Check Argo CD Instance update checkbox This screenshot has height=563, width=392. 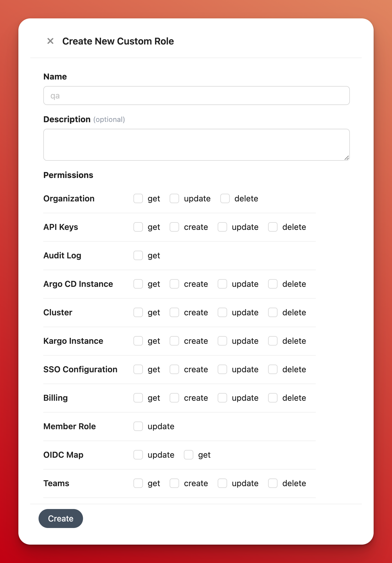click(x=222, y=284)
